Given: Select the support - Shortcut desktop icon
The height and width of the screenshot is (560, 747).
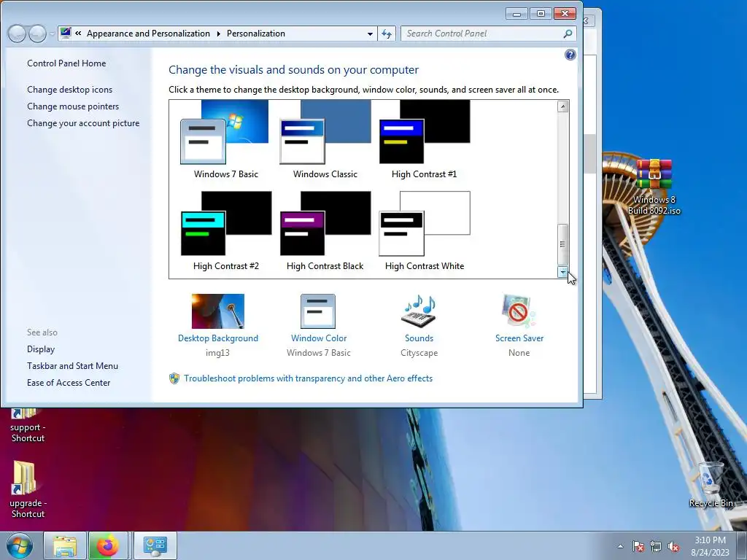Looking at the screenshot, I should coord(28,425).
